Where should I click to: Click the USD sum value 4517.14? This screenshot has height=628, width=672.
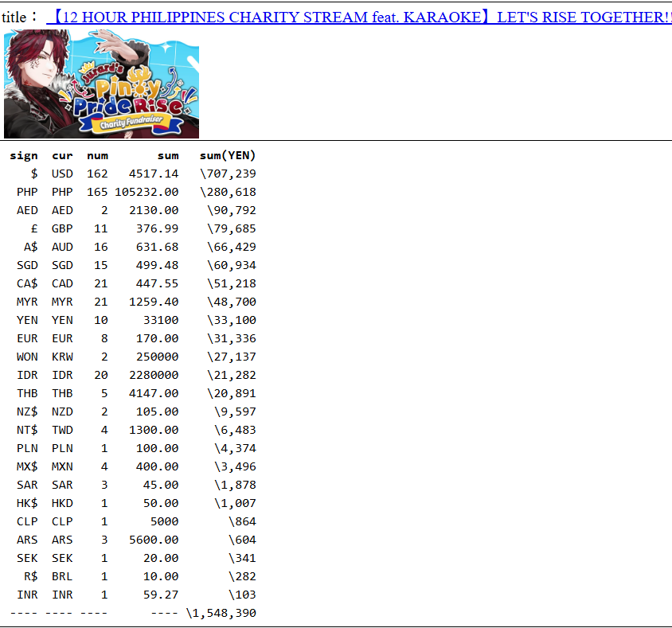tap(154, 174)
